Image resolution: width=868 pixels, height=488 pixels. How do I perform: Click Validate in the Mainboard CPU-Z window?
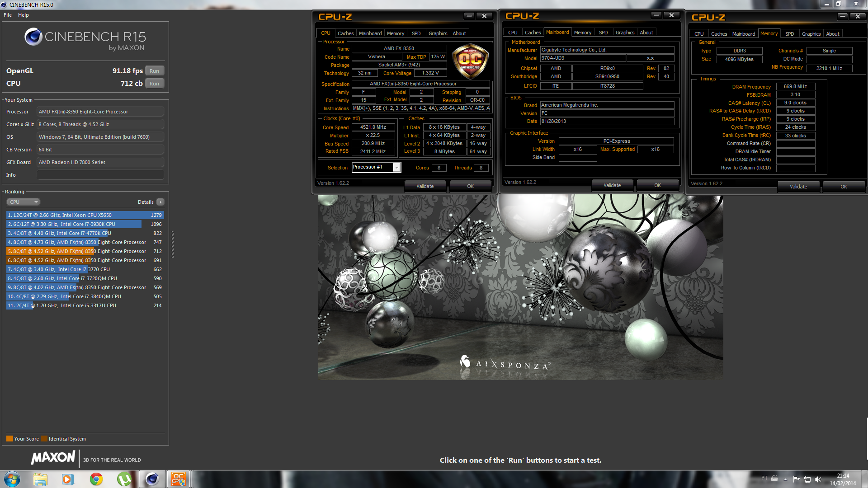612,185
